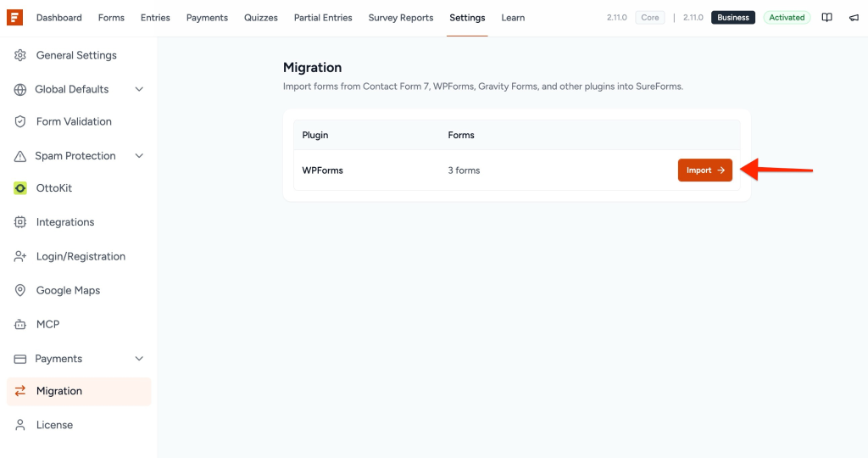Click the '3 forms' cell
The height and width of the screenshot is (458, 868).
464,170
